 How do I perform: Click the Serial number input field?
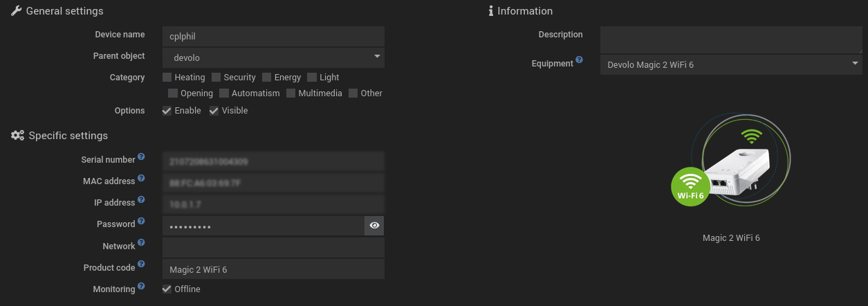tap(274, 161)
